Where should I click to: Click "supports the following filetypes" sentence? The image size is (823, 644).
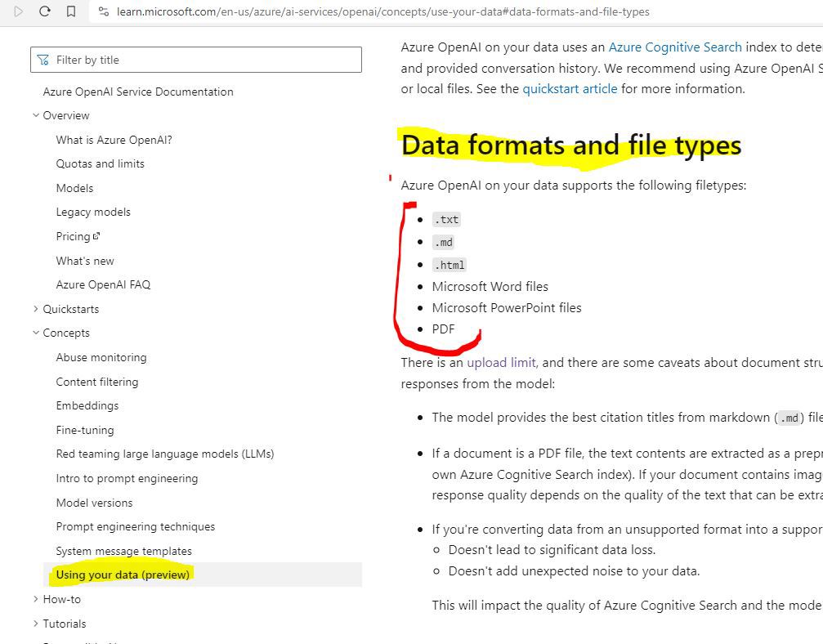pos(574,186)
